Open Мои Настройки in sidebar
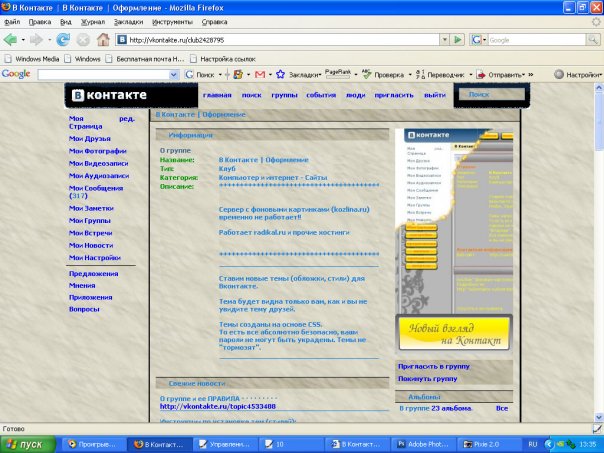The width and height of the screenshot is (604, 453). 95,258
